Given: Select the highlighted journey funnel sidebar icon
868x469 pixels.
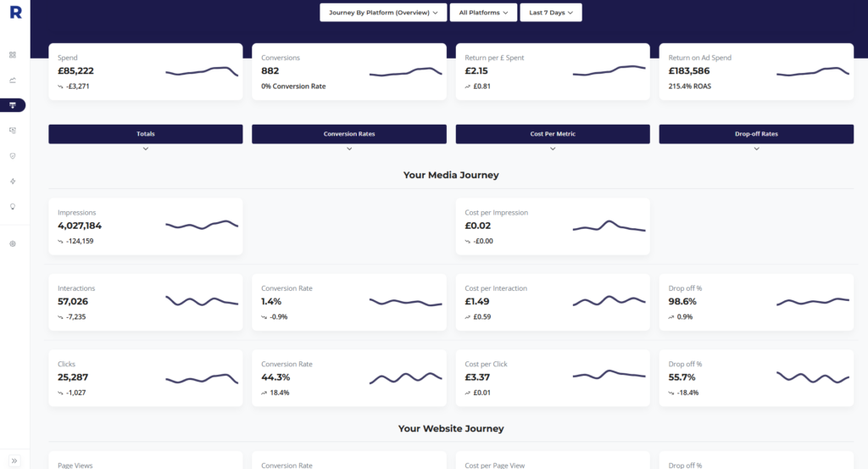Looking at the screenshot, I should pos(13,105).
